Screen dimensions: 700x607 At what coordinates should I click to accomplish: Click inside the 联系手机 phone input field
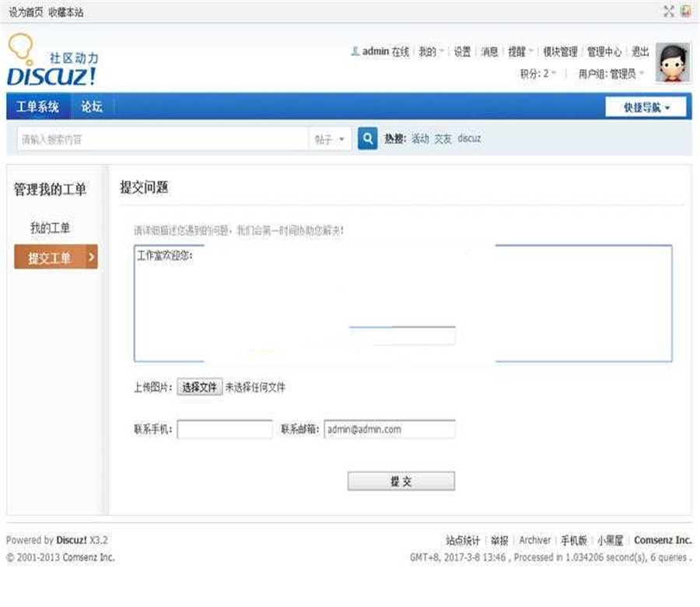click(x=225, y=429)
